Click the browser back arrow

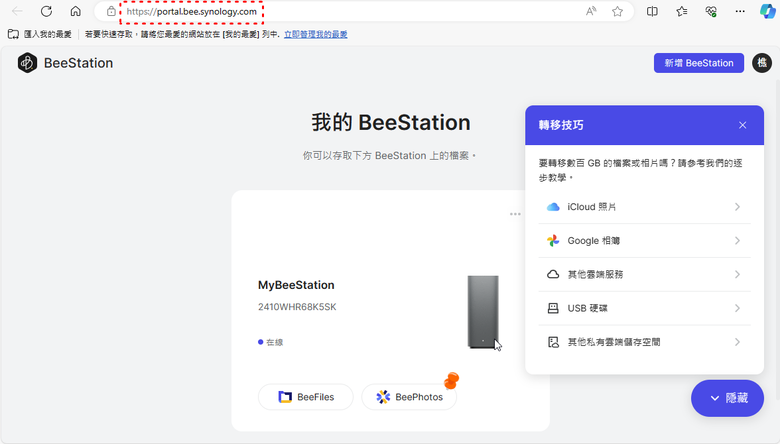pyautogui.click(x=17, y=11)
